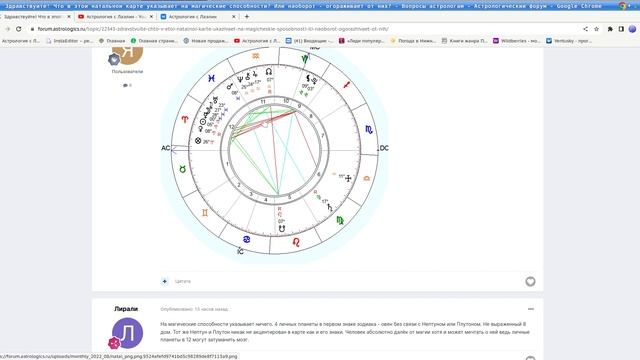Open the 'Погода в Нижн...' bookmark
Image resolution: width=640 pixels, height=360 pixels.
[413, 41]
